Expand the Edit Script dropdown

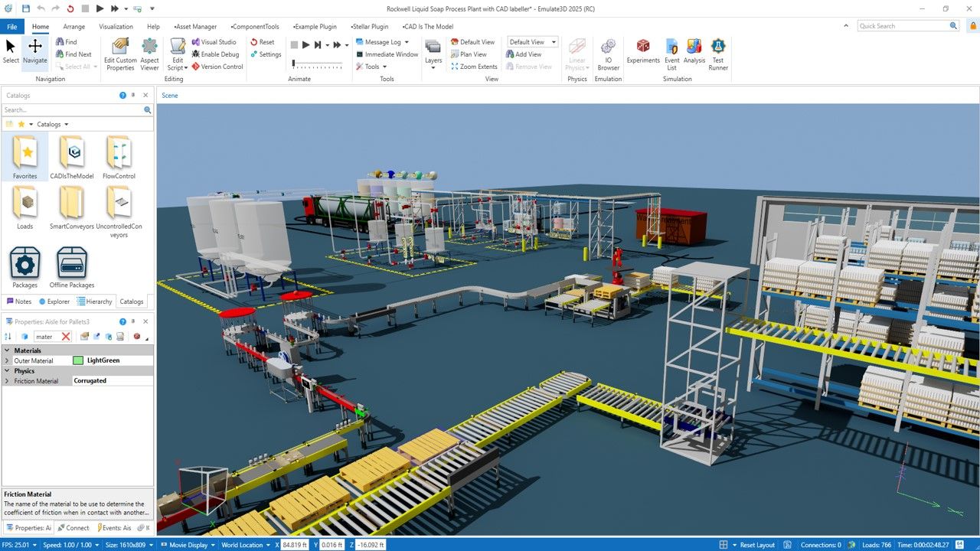point(185,67)
